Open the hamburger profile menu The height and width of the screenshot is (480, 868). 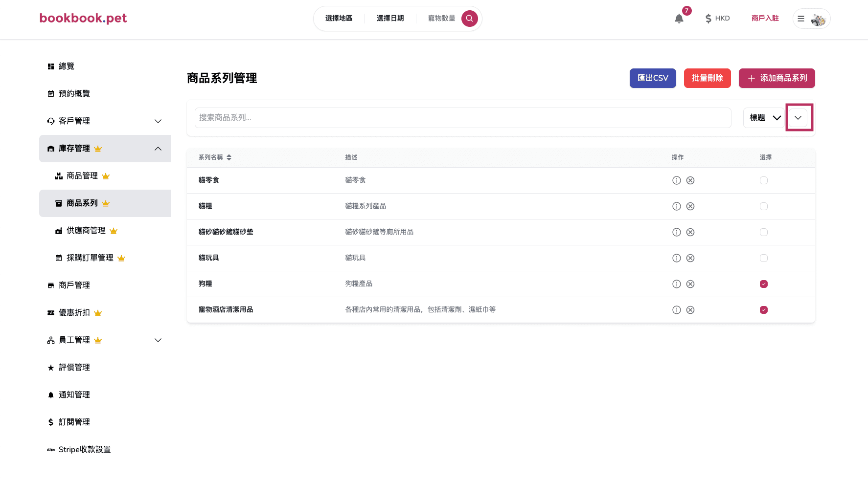pos(801,19)
